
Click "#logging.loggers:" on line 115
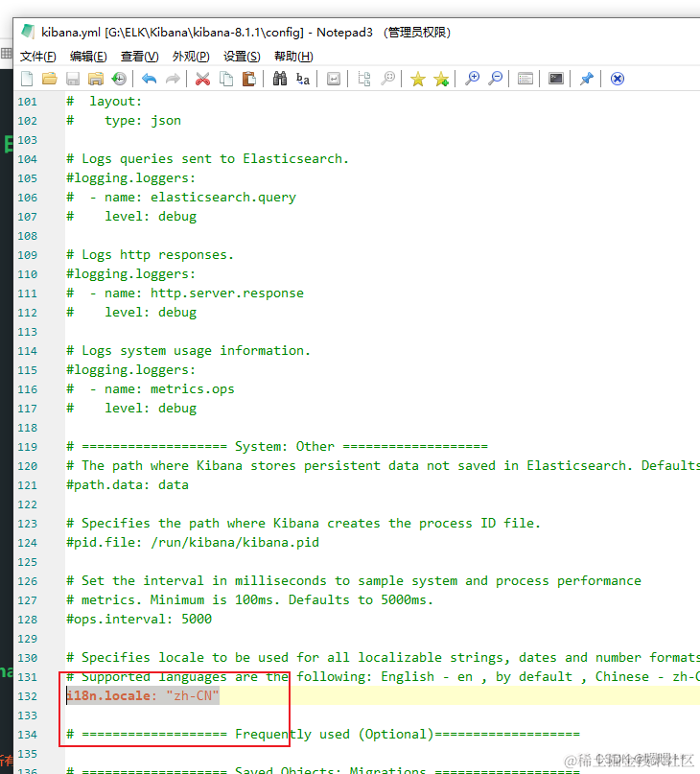pyautogui.click(x=130, y=369)
